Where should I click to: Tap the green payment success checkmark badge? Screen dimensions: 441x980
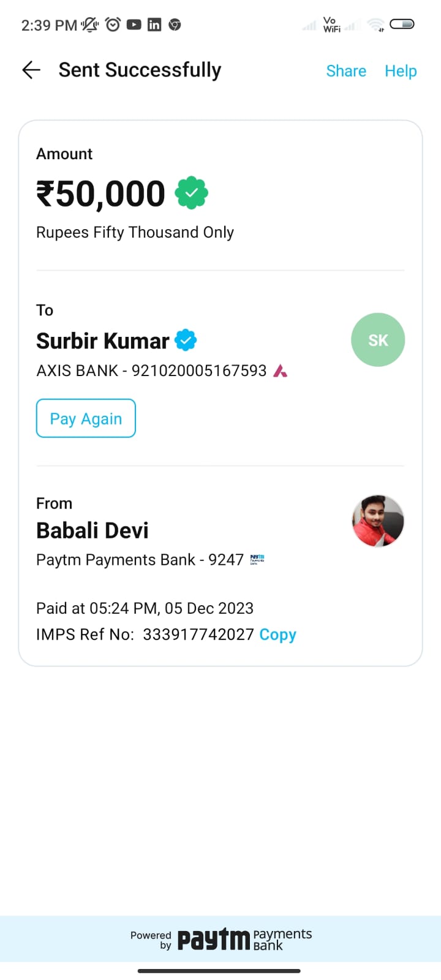192,193
